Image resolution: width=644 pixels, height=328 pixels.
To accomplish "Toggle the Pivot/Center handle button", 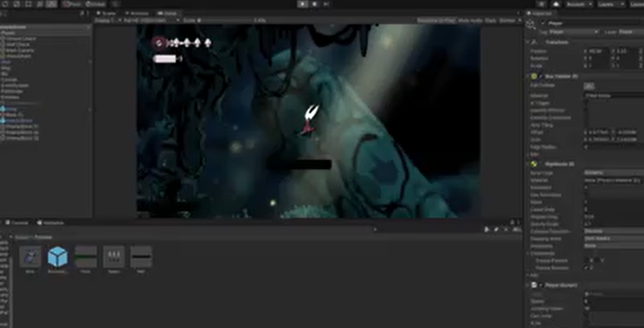I will (x=71, y=4).
